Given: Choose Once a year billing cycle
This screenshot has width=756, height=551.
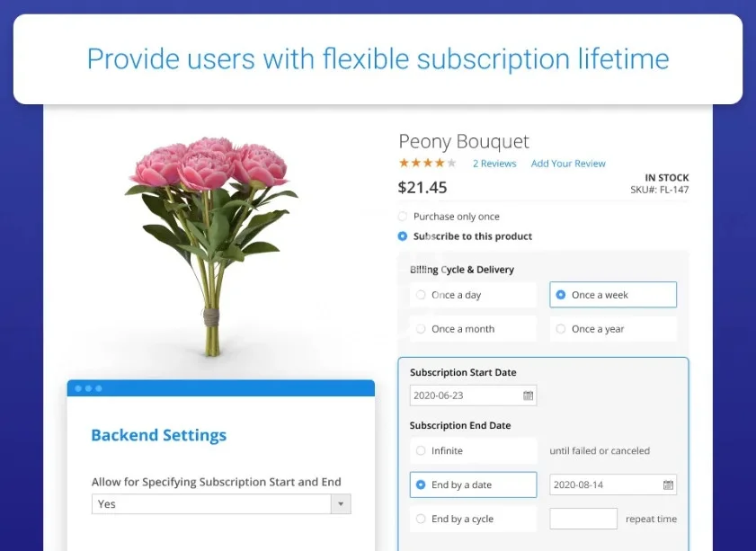Looking at the screenshot, I should tap(561, 329).
